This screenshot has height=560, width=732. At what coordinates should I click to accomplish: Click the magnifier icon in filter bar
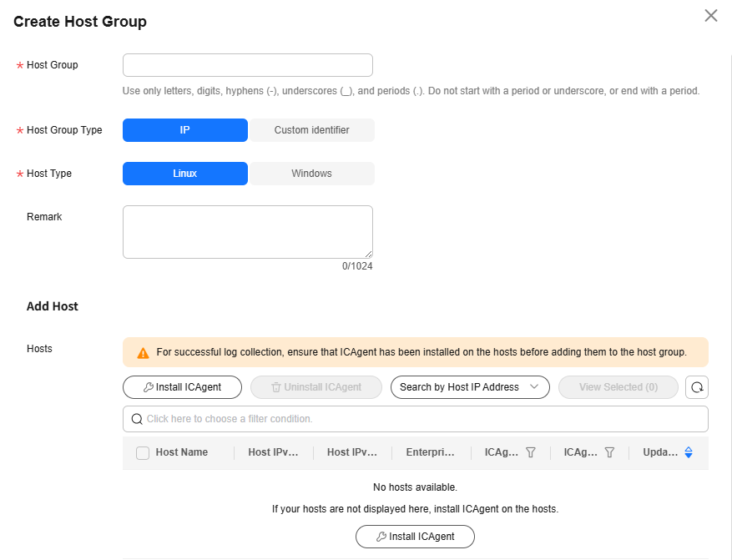click(x=137, y=419)
